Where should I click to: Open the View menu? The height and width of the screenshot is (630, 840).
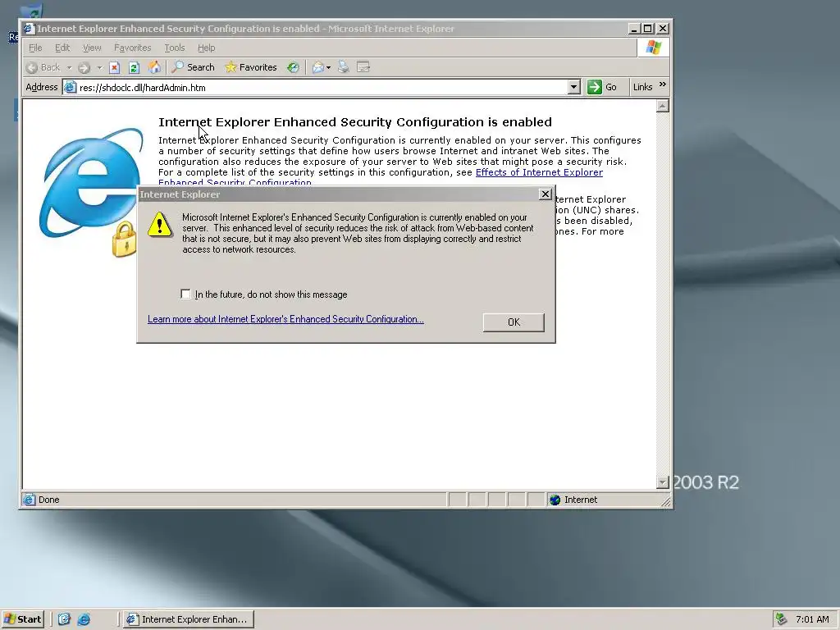click(92, 48)
